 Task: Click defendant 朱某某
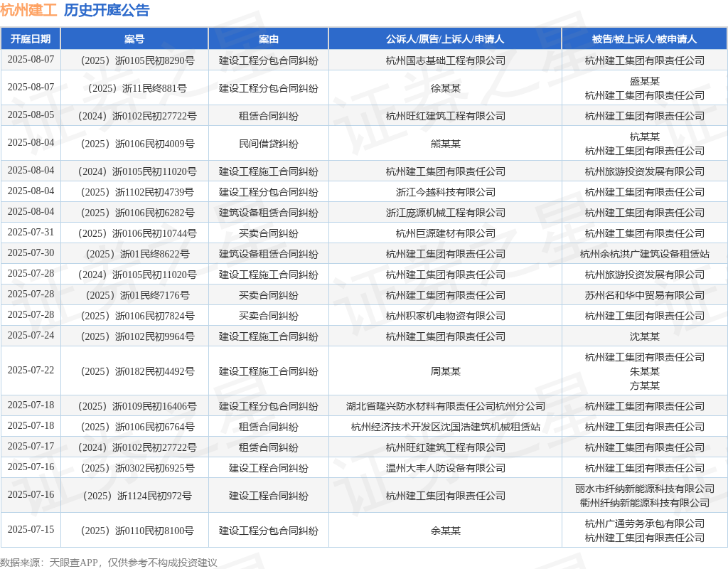[644, 371]
